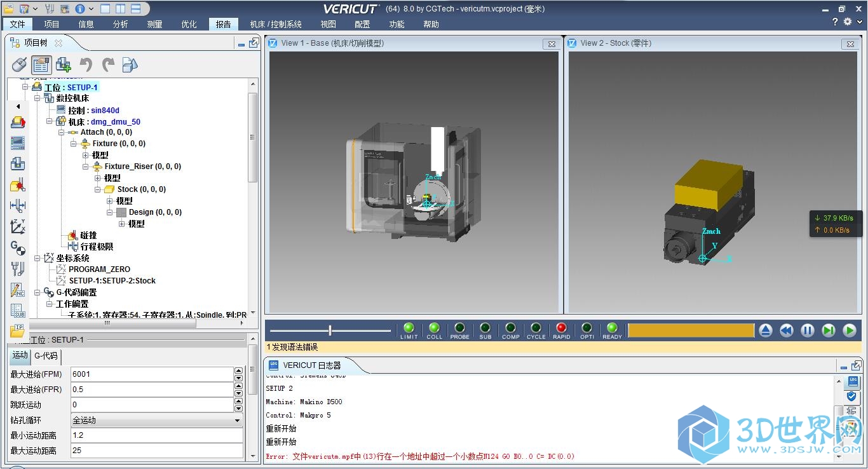Viewport: 868px width, 469px height.
Task: Collapse the Fixture_Riser (0, 0, 0) node
Action: coord(86,167)
